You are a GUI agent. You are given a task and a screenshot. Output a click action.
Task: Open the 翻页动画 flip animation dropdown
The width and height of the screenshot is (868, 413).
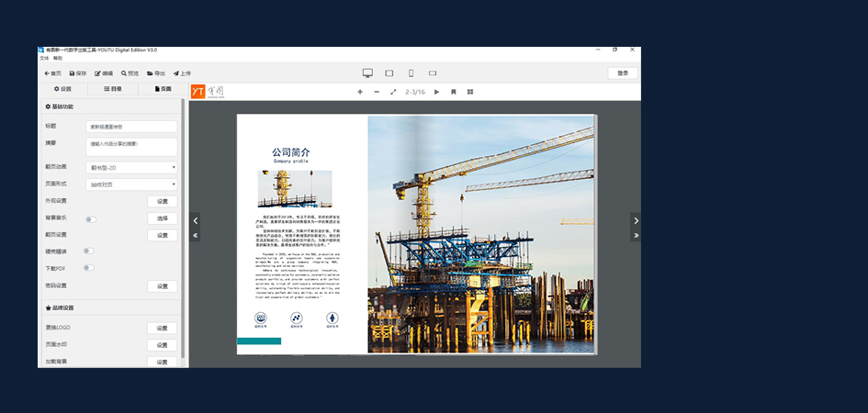pyautogui.click(x=131, y=168)
